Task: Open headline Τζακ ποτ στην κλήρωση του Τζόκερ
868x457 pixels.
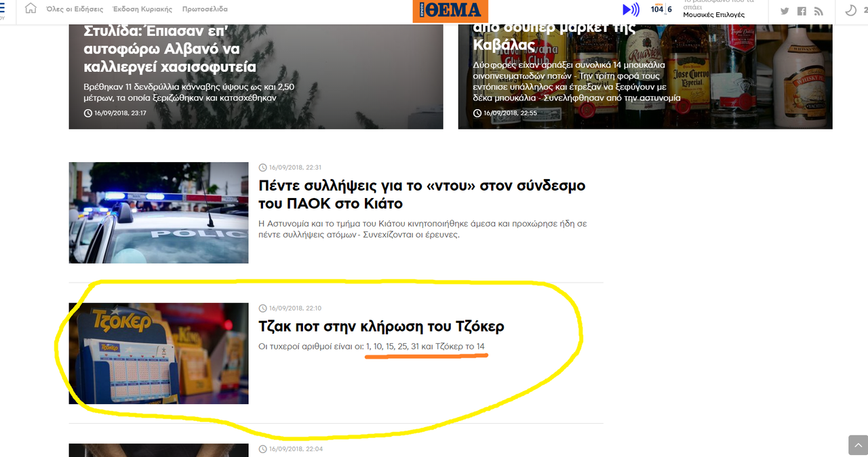Action: tap(382, 326)
